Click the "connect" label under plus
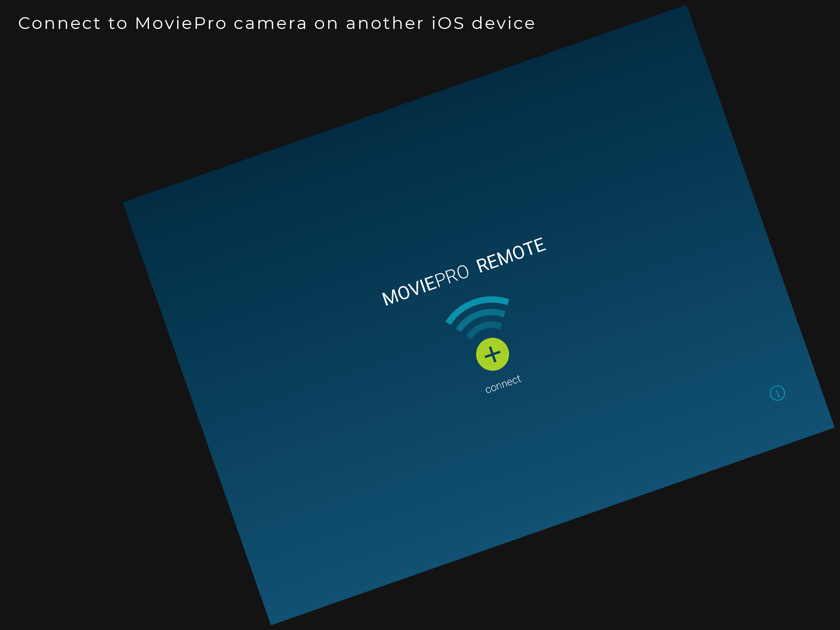 click(503, 384)
